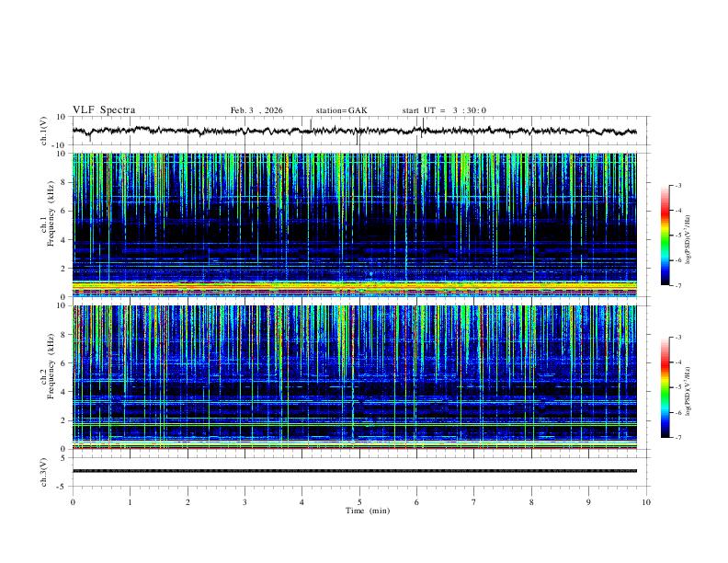Select the "start UT = 3 :30: 0" text

(x=444, y=110)
